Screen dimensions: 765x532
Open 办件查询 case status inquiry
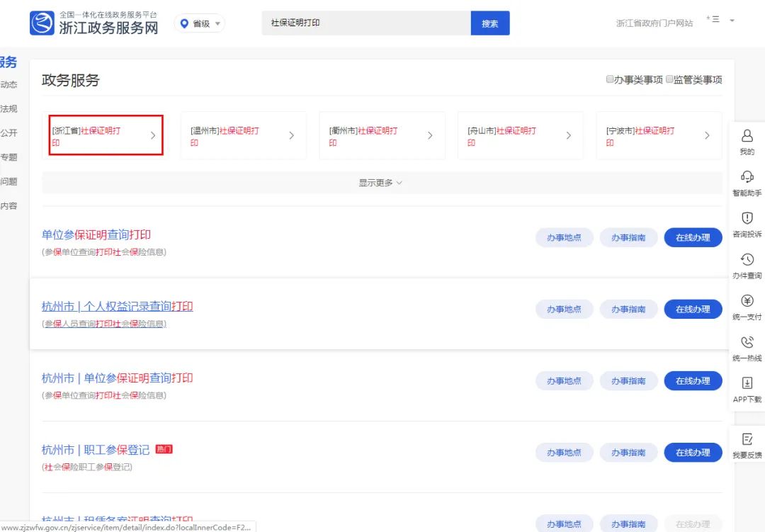pyautogui.click(x=747, y=265)
